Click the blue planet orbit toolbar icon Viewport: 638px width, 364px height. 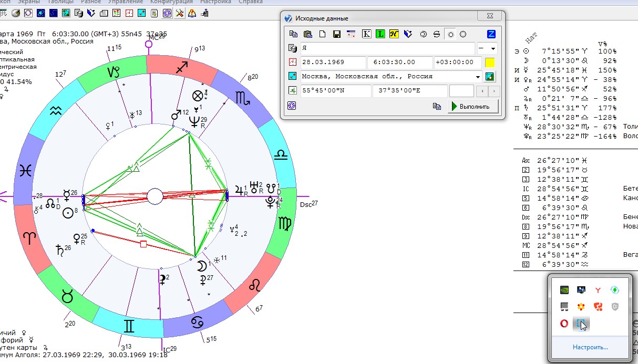point(41,13)
